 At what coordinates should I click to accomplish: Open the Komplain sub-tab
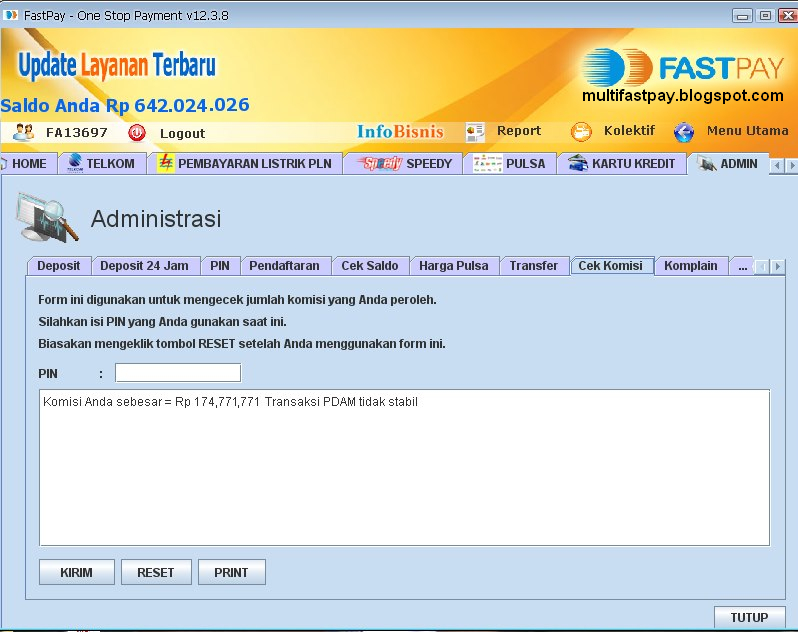point(691,266)
